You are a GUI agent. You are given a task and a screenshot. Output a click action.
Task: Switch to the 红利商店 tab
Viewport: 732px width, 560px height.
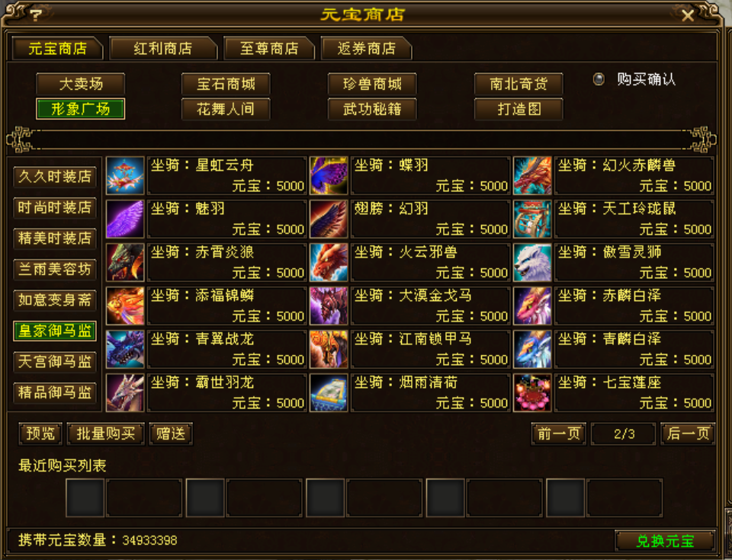click(x=163, y=49)
